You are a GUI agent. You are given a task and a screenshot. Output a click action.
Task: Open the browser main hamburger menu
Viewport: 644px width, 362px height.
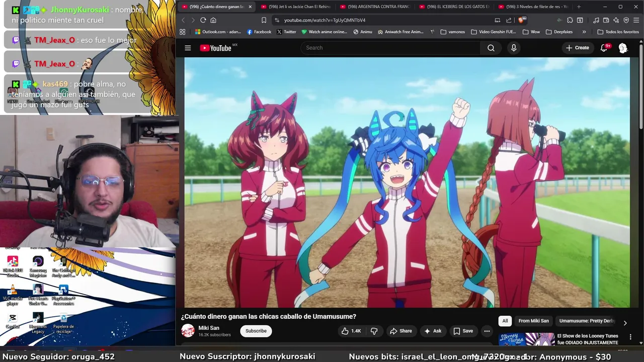point(636,20)
